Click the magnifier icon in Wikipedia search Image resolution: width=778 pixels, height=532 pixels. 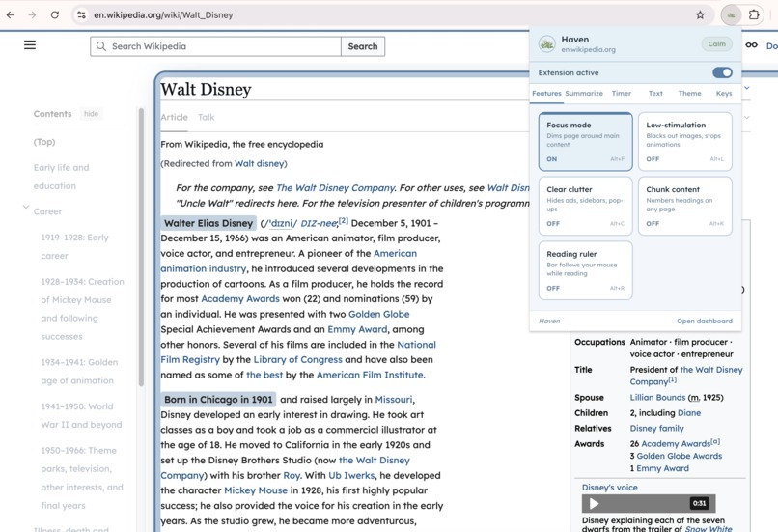(x=101, y=46)
